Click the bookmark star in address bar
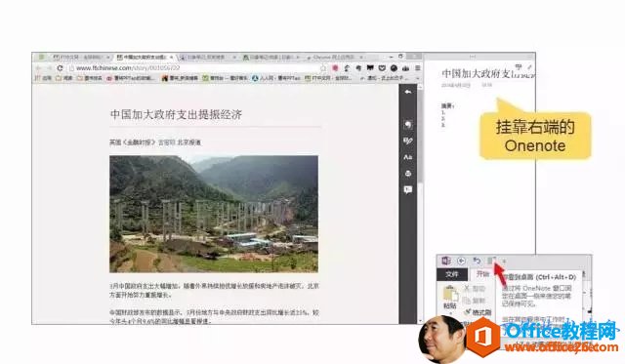The image size is (625, 364). (x=323, y=68)
